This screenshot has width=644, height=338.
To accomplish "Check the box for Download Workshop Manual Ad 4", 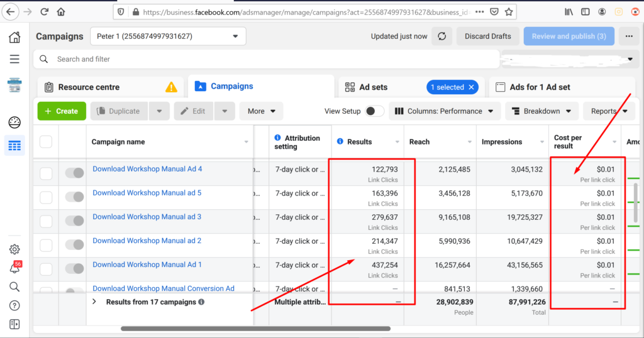I will click(46, 173).
